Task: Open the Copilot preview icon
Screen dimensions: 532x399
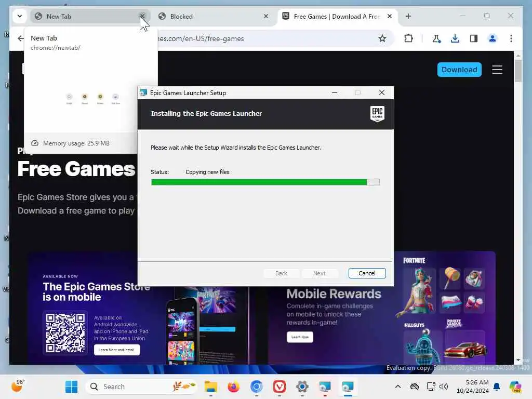Action: point(515,387)
